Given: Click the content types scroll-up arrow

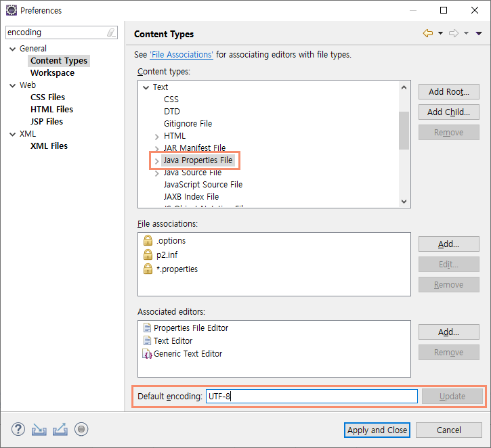Looking at the screenshot, I should [404, 87].
